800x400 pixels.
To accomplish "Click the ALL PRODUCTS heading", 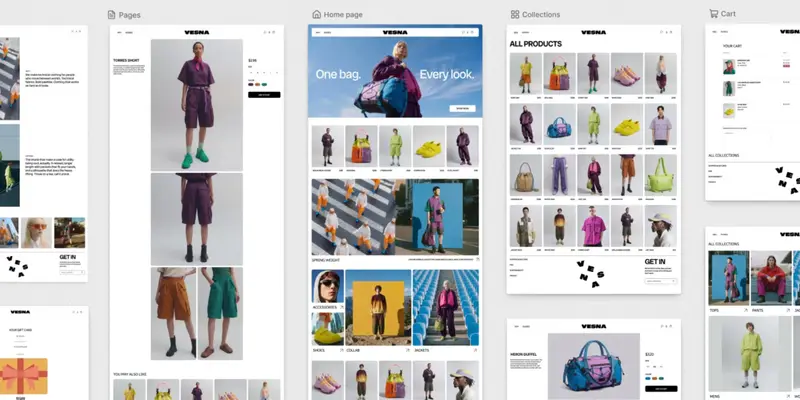I will click(x=536, y=44).
